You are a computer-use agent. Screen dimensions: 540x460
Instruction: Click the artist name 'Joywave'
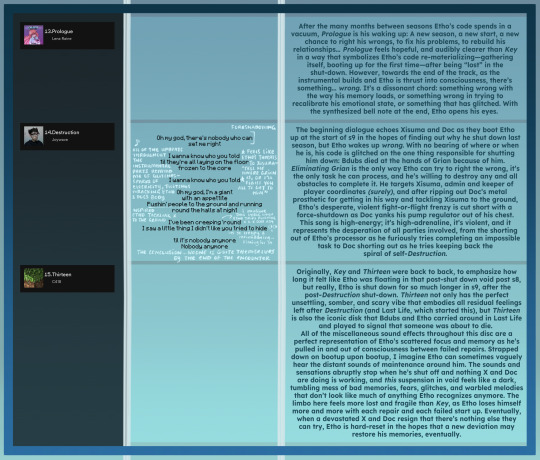60,140
